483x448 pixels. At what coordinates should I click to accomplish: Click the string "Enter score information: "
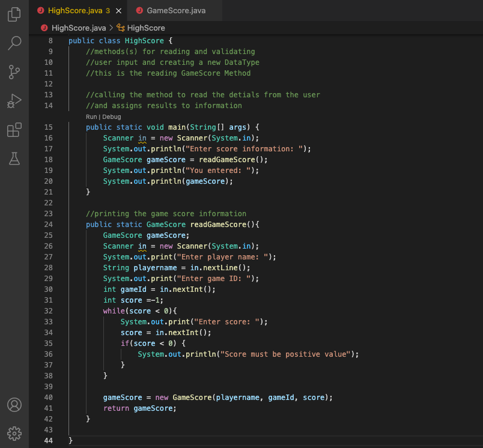[x=244, y=149]
